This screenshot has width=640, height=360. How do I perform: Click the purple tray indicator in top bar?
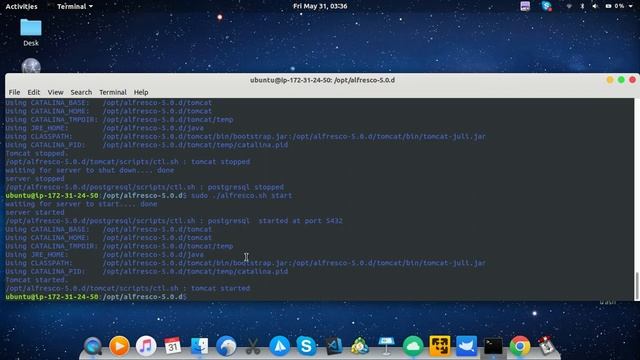pyautogui.click(x=525, y=6)
